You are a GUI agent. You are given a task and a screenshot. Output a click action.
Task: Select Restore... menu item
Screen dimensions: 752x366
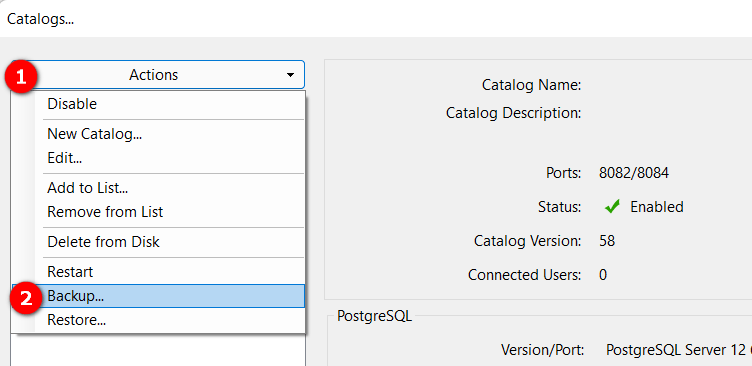point(169,319)
